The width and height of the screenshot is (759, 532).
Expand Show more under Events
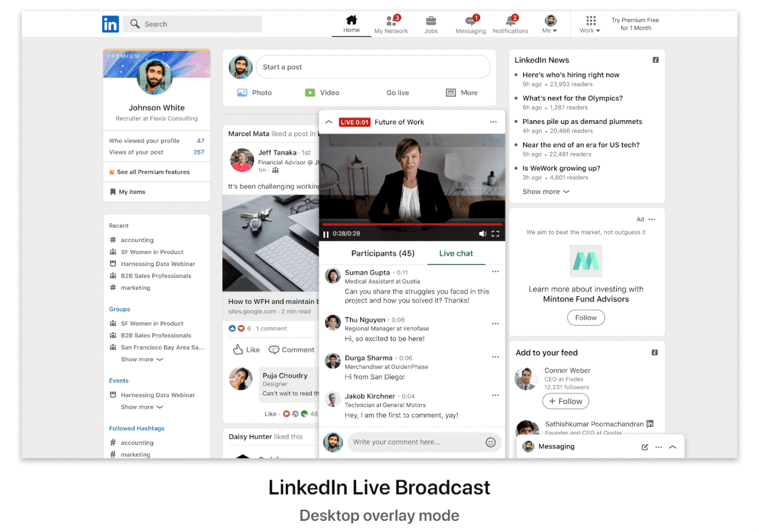point(142,407)
